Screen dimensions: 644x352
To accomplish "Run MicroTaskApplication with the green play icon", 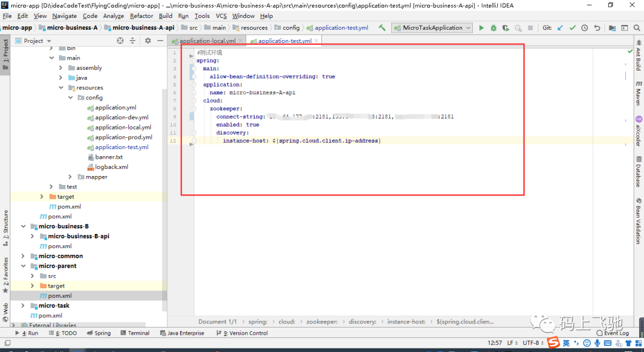I will pyautogui.click(x=481, y=28).
